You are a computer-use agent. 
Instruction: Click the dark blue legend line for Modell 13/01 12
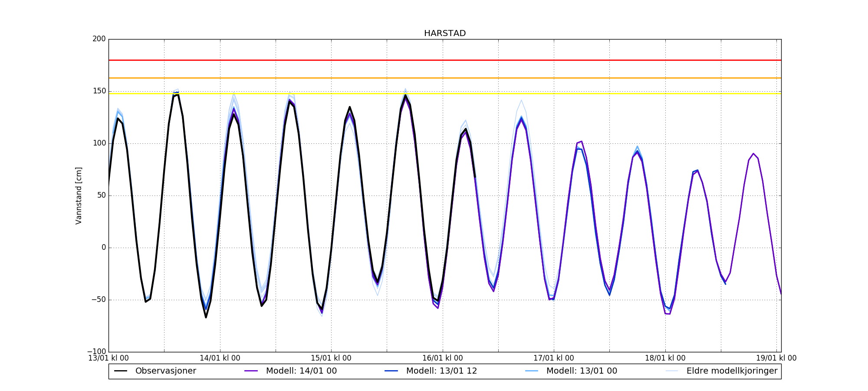[391, 371]
